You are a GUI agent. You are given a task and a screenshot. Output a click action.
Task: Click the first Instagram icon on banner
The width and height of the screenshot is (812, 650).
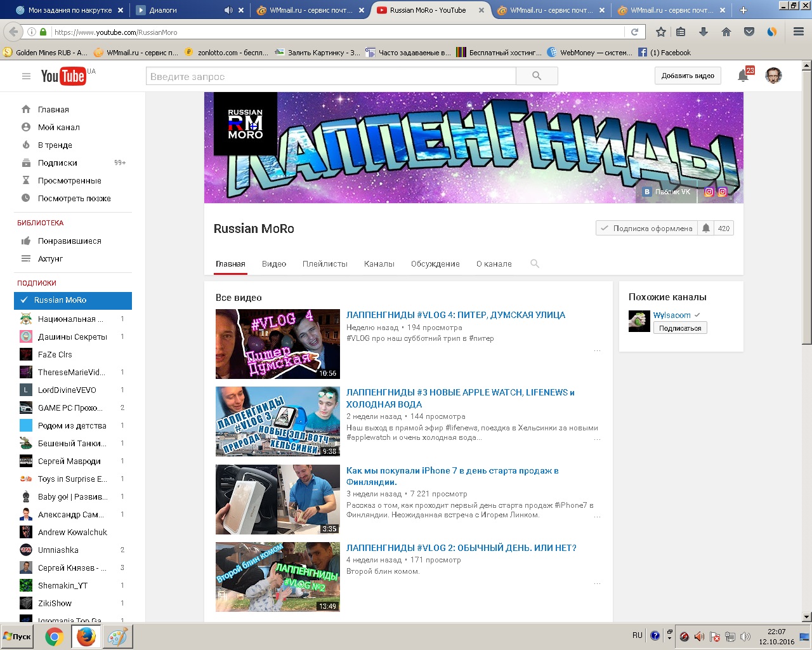click(x=709, y=192)
